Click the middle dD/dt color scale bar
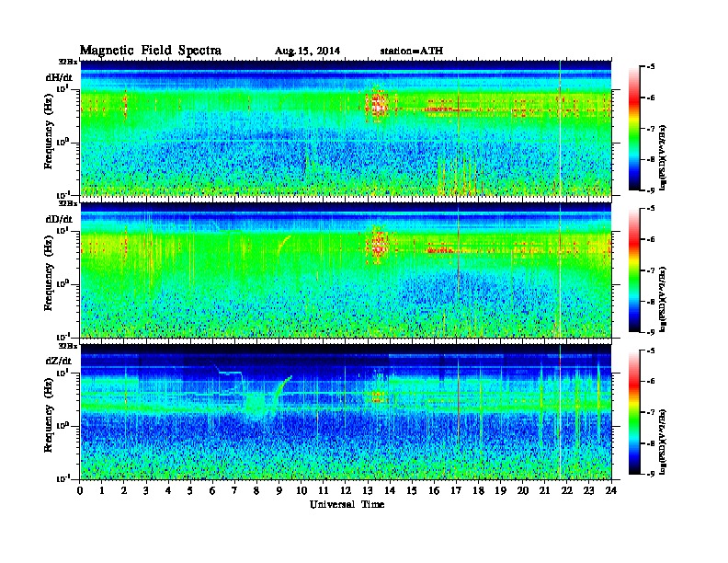 tap(634, 270)
